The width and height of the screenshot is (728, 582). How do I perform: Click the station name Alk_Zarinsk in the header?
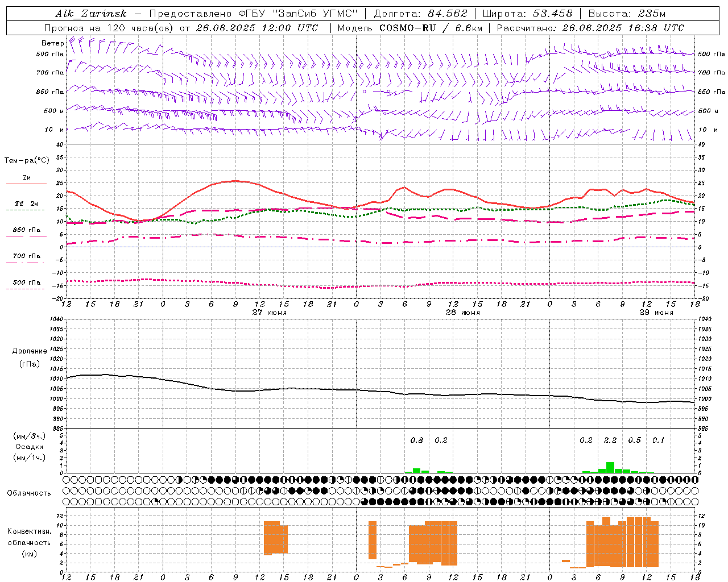coord(91,14)
